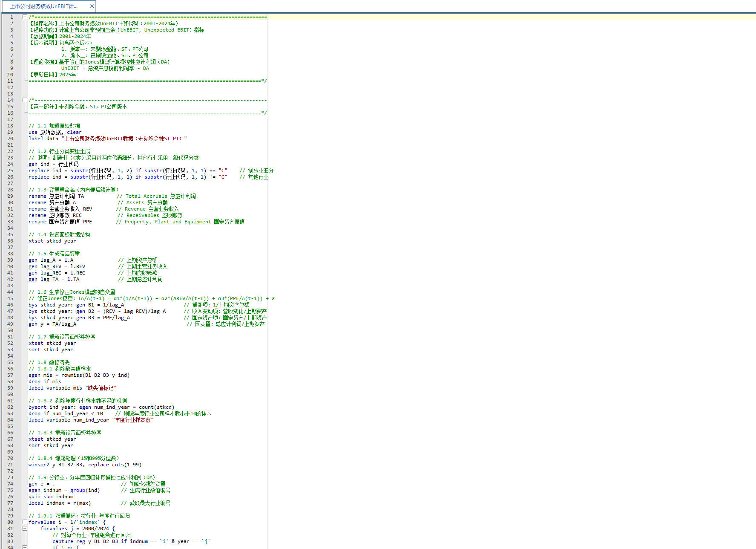This screenshot has width=756, height=549.
Task: Fold the forvalues i loop at line 80
Action: click(x=25, y=522)
